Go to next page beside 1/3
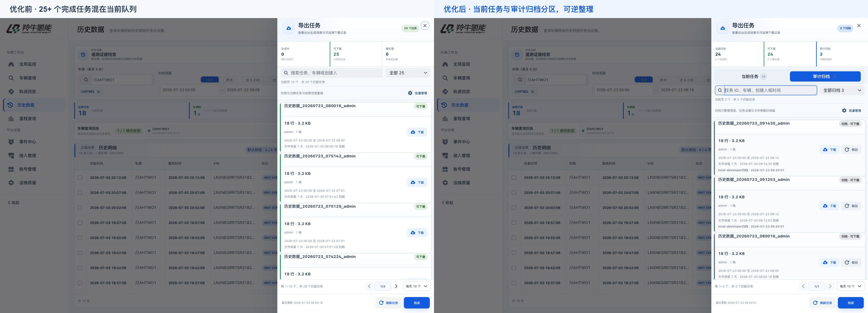 pyautogui.click(x=396, y=287)
